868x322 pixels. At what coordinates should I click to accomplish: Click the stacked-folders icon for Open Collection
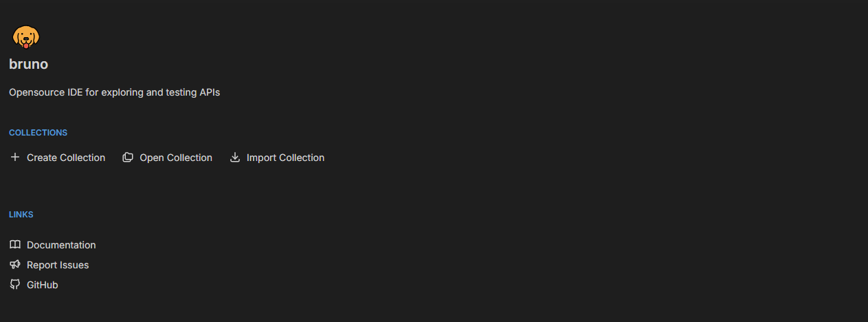pos(128,158)
